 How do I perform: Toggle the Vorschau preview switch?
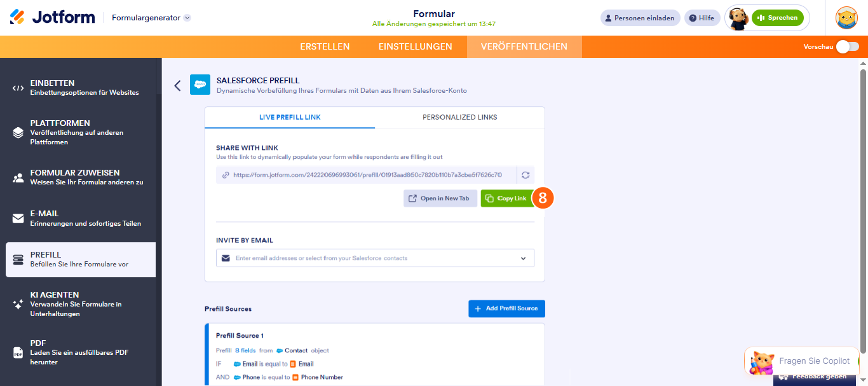coord(848,46)
